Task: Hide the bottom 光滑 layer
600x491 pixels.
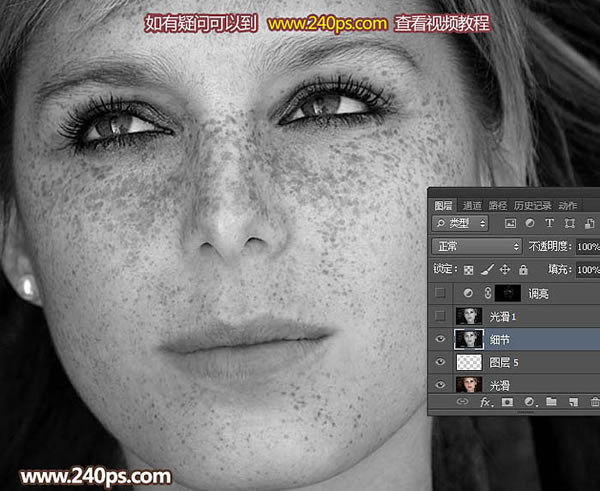Action: [x=440, y=384]
